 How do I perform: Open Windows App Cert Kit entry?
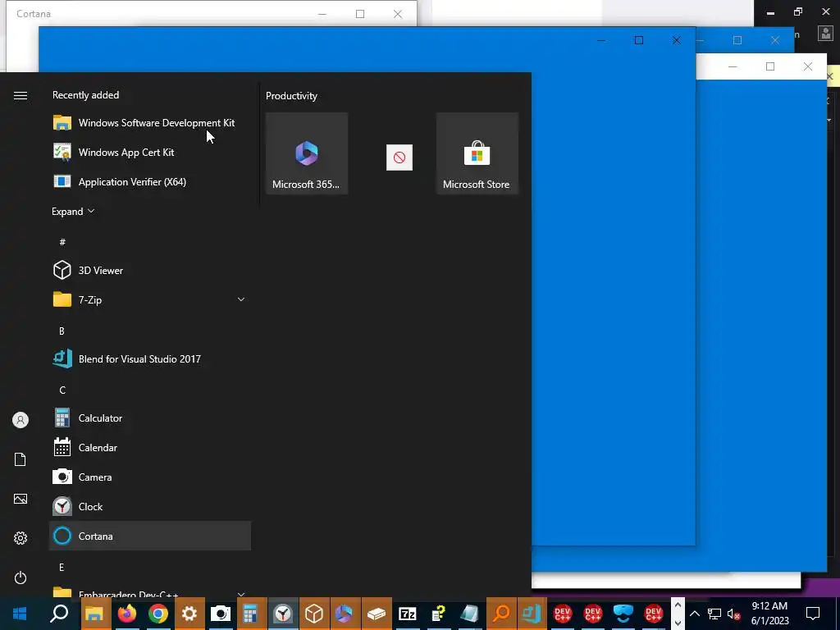[150, 152]
